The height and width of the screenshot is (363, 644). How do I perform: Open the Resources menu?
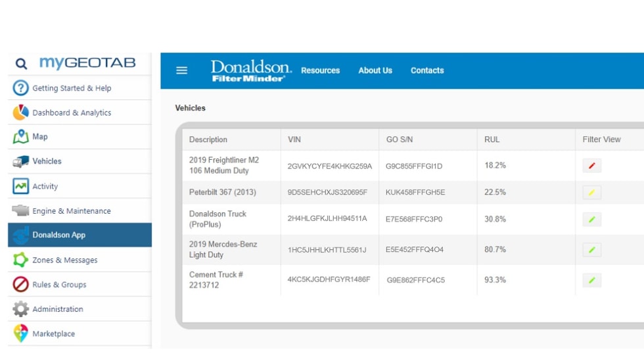(x=320, y=70)
